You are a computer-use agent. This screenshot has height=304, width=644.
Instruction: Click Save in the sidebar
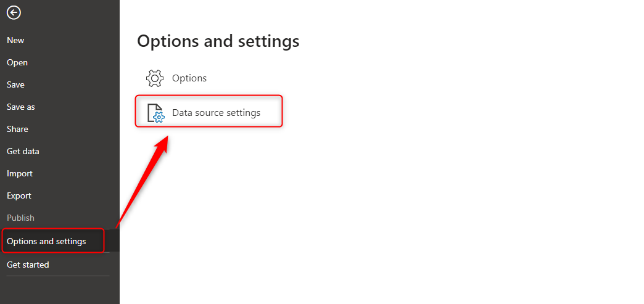(x=15, y=84)
